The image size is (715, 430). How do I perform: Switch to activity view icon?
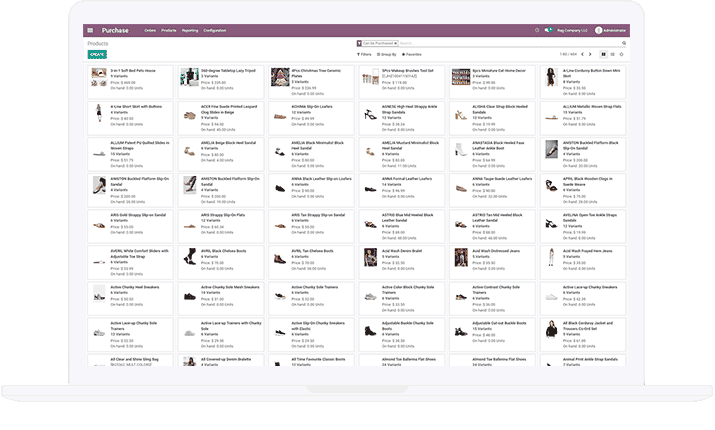(621, 54)
